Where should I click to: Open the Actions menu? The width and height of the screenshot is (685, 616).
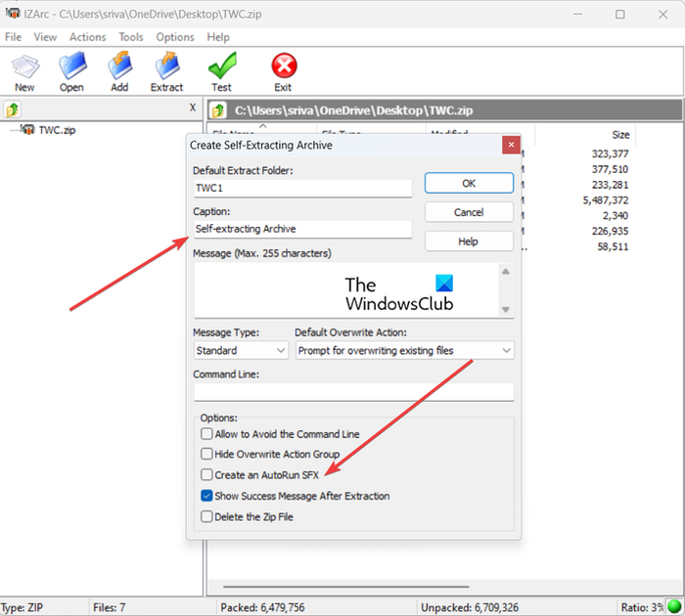[87, 37]
